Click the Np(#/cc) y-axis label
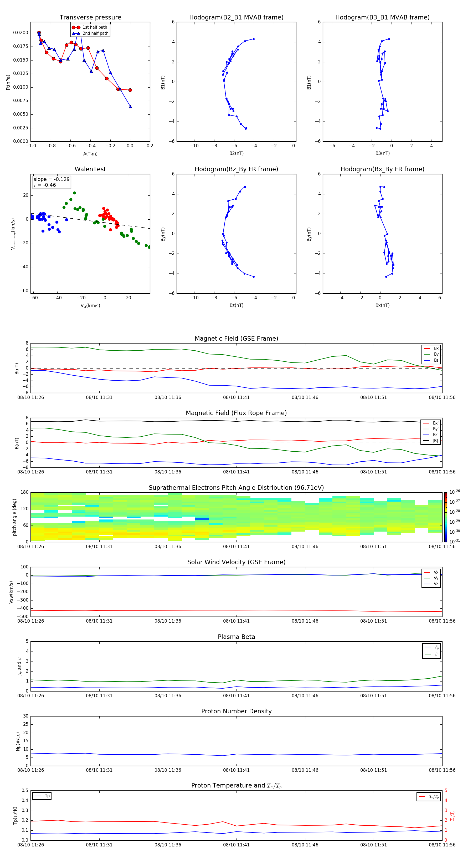The width and height of the screenshot is (473, 868). [x=18, y=741]
